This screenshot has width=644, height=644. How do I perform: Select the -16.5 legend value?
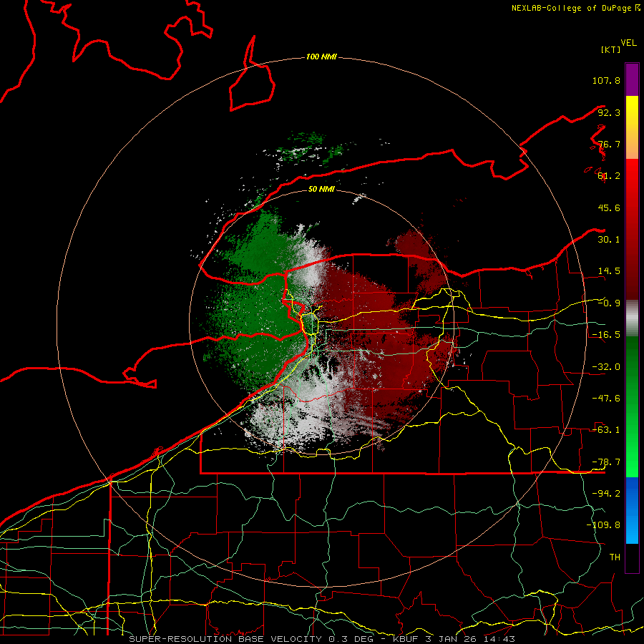606,335
